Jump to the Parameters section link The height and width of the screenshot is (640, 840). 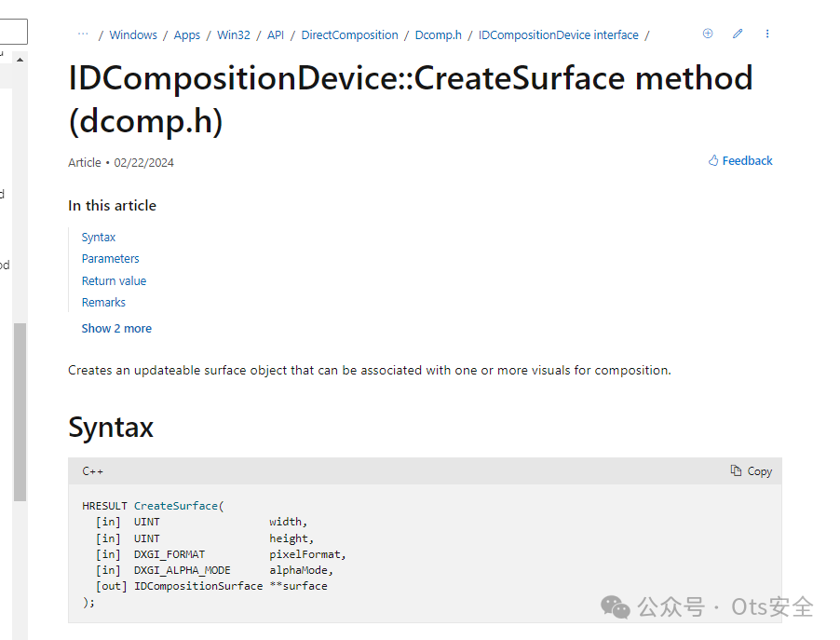[x=111, y=259]
